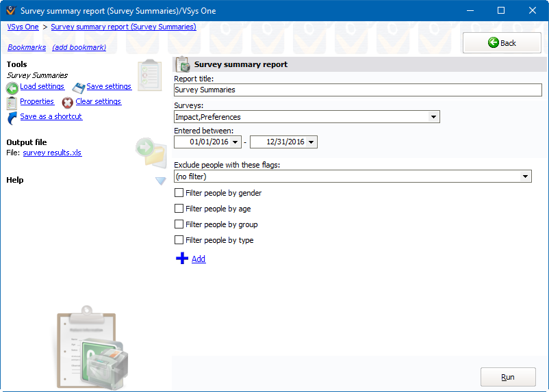Enable Filter people by age
This screenshot has width=549, height=392.
point(179,208)
